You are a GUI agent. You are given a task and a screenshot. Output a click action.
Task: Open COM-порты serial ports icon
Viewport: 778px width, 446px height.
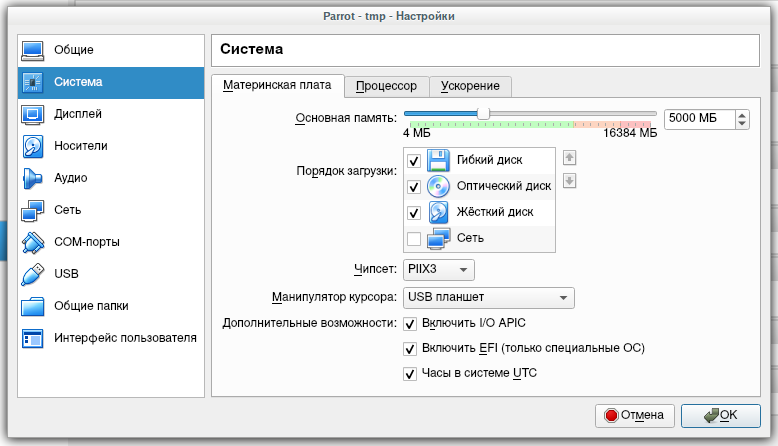coord(33,242)
